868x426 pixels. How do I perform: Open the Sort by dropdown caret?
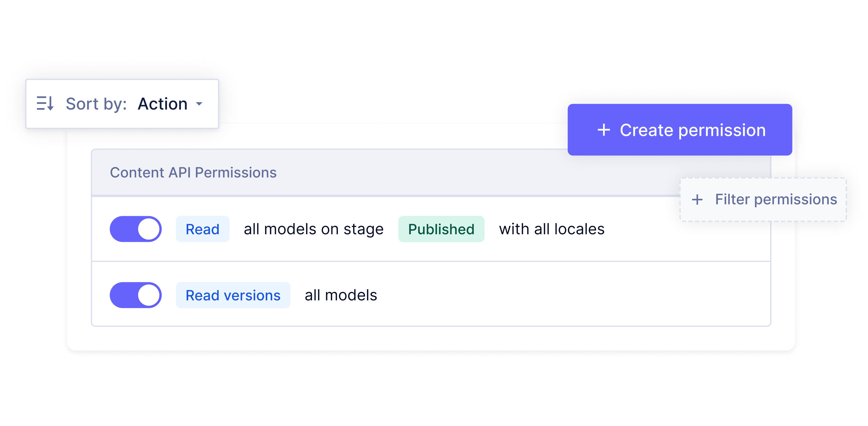[x=200, y=104]
